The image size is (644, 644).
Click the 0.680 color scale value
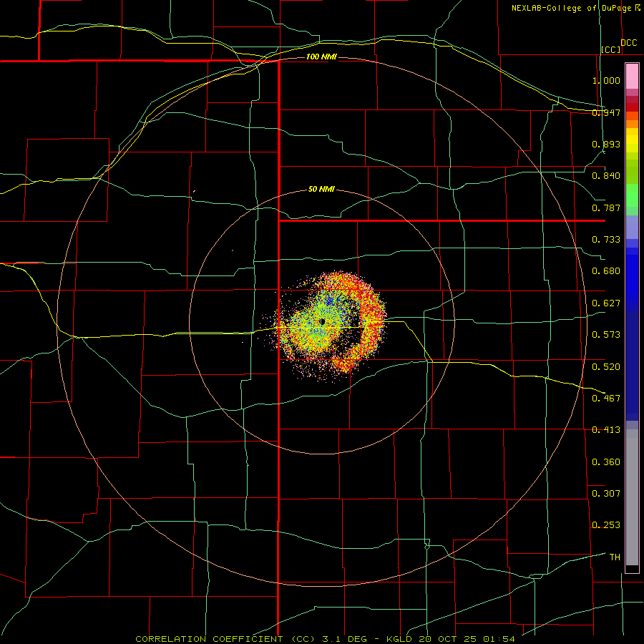(x=606, y=271)
